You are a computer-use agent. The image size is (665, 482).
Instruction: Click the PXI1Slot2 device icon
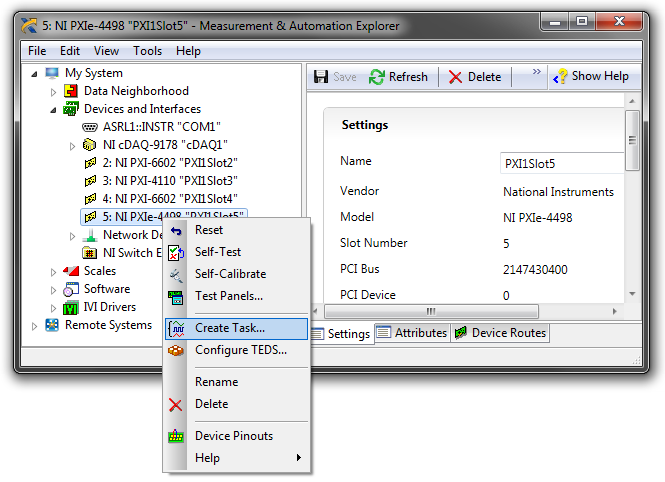coord(90,163)
